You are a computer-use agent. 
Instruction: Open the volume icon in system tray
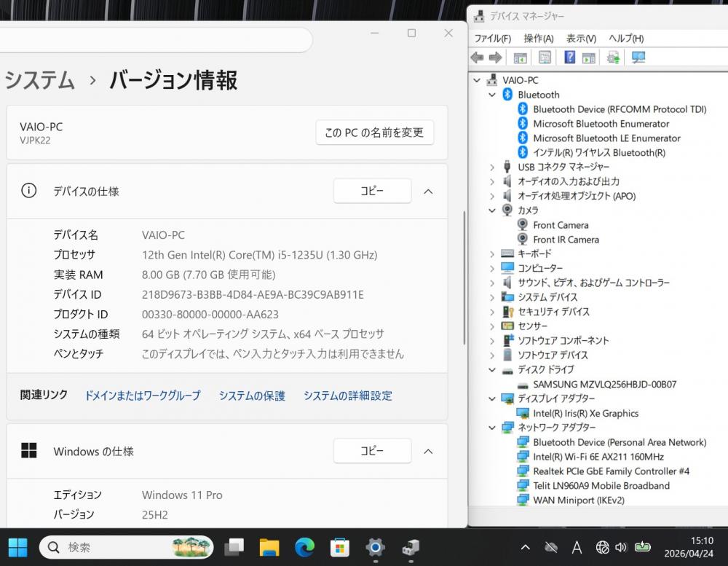point(621,547)
